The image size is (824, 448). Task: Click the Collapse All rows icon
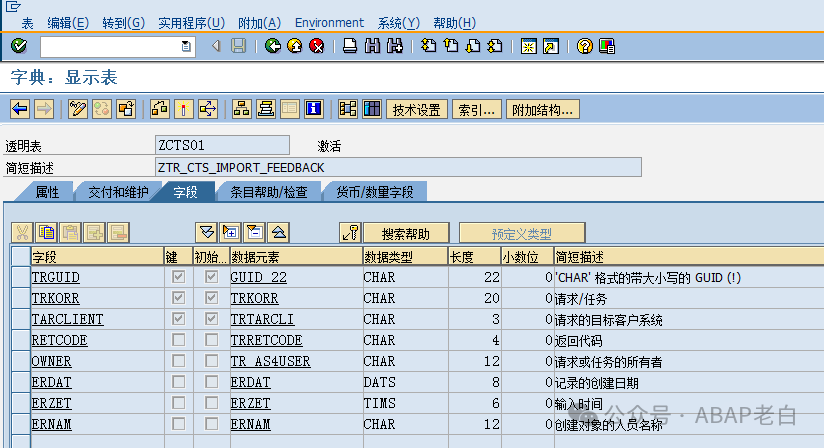279,233
